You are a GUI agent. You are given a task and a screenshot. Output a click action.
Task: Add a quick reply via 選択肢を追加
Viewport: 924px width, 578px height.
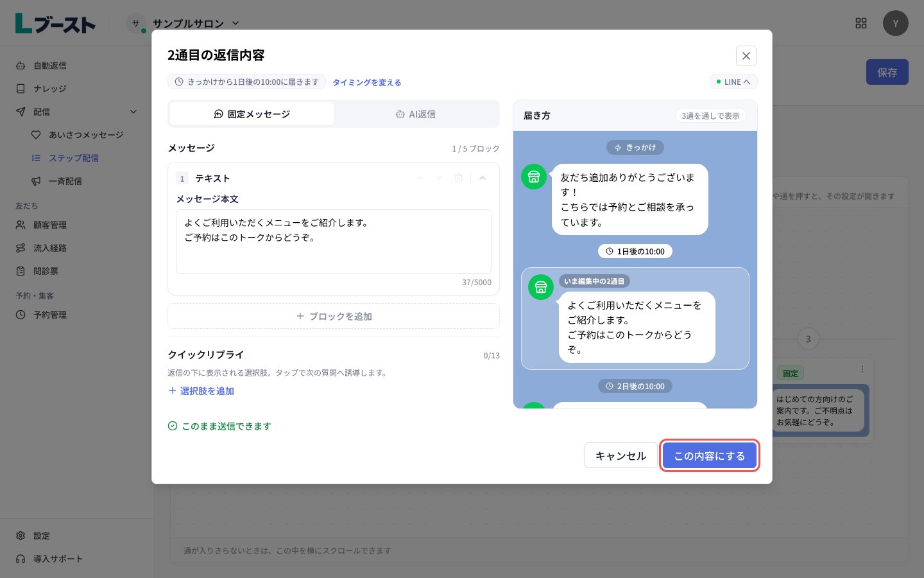tap(201, 390)
